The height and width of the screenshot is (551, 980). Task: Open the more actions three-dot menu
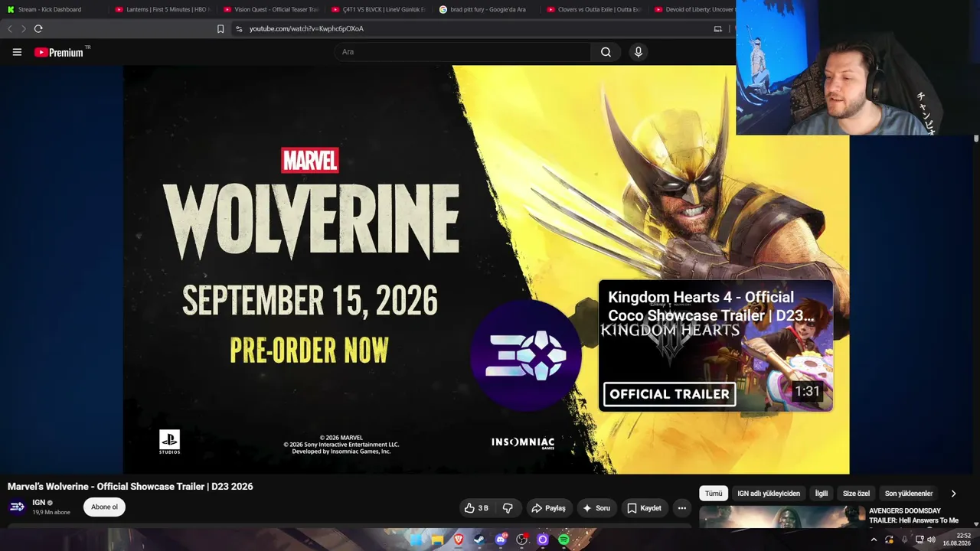[x=681, y=508]
